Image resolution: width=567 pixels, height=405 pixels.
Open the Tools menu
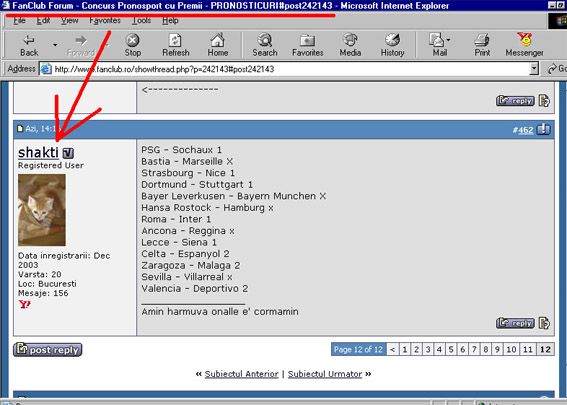click(x=141, y=21)
